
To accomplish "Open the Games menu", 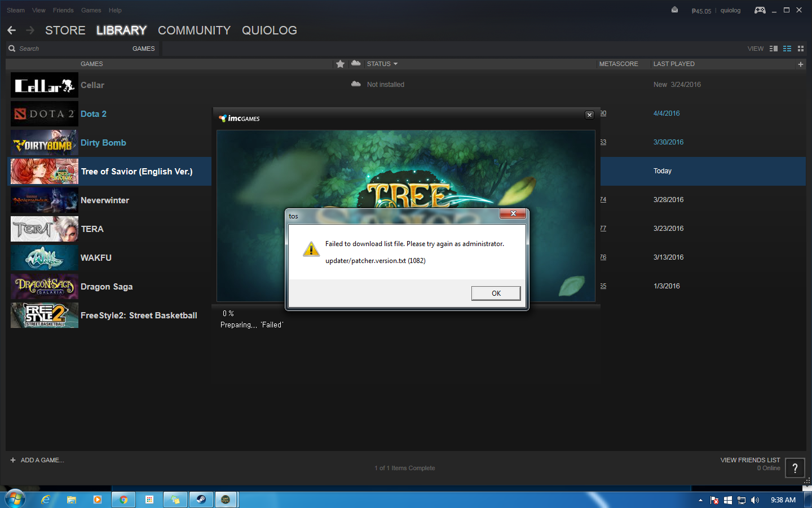I will click(x=91, y=10).
